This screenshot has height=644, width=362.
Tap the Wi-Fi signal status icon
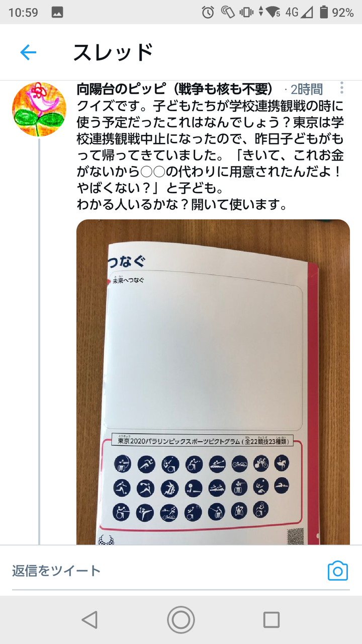click(x=274, y=13)
